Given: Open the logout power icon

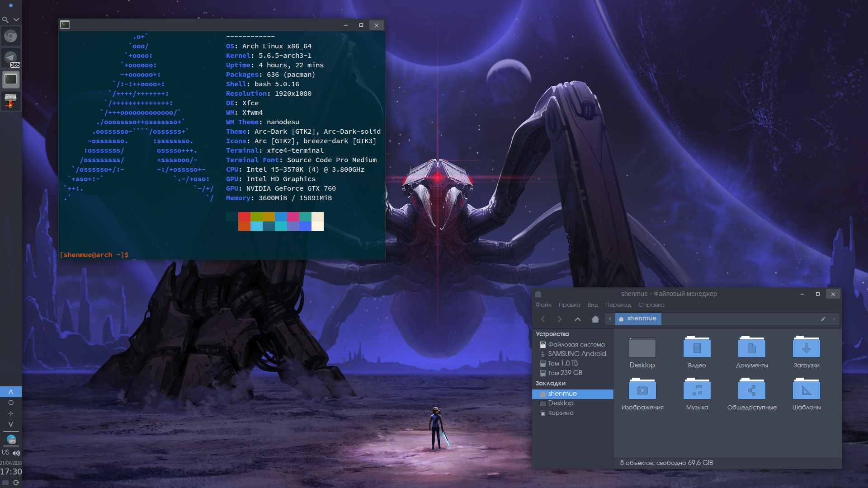Looking at the screenshot, I should pos(16,483).
